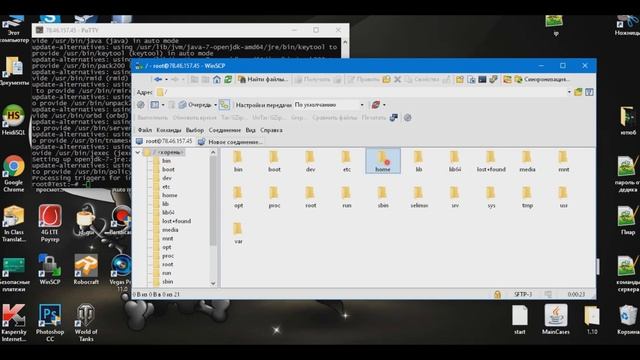640x360 pixels.
Task: Click the Адрес path field
Action: [x=363, y=92]
